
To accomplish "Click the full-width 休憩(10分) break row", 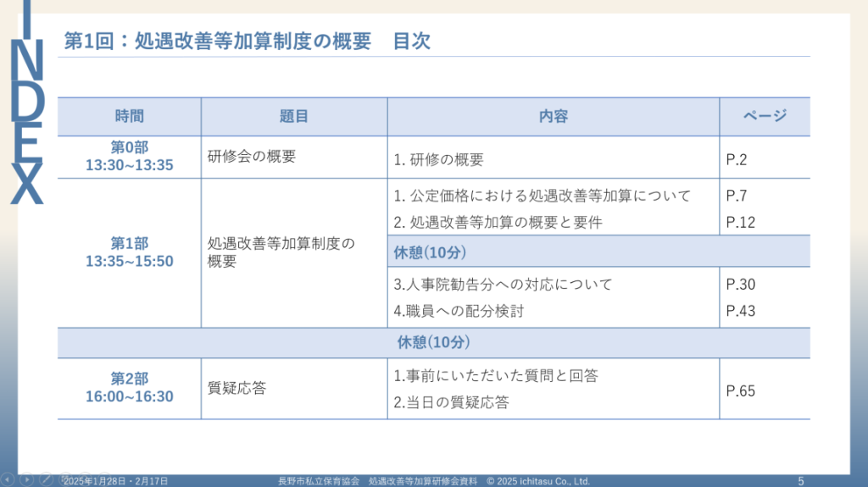I will pyautogui.click(x=434, y=342).
